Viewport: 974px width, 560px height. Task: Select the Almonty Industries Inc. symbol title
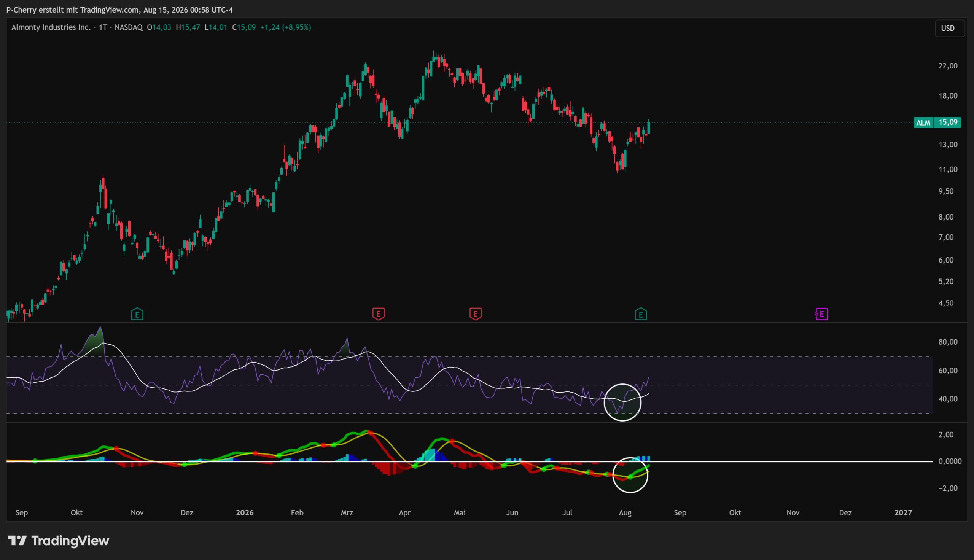[x=51, y=27]
